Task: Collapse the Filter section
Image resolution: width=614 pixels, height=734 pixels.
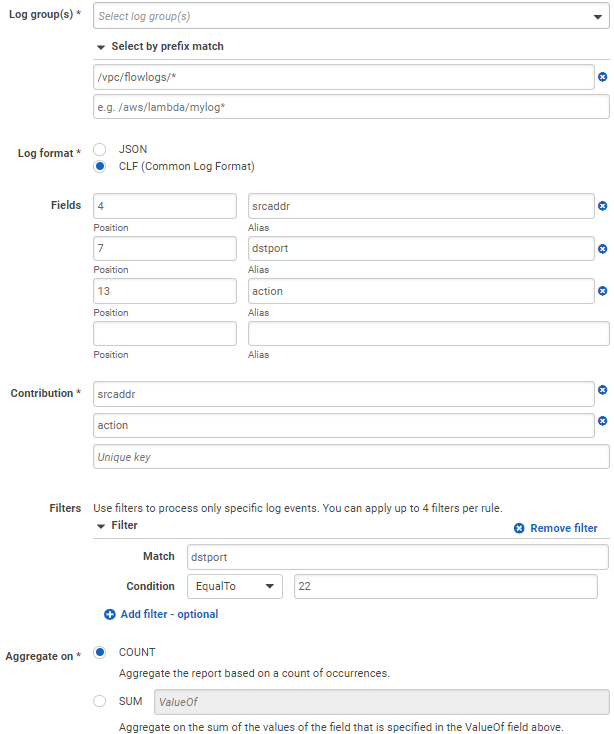Action: click(101, 525)
